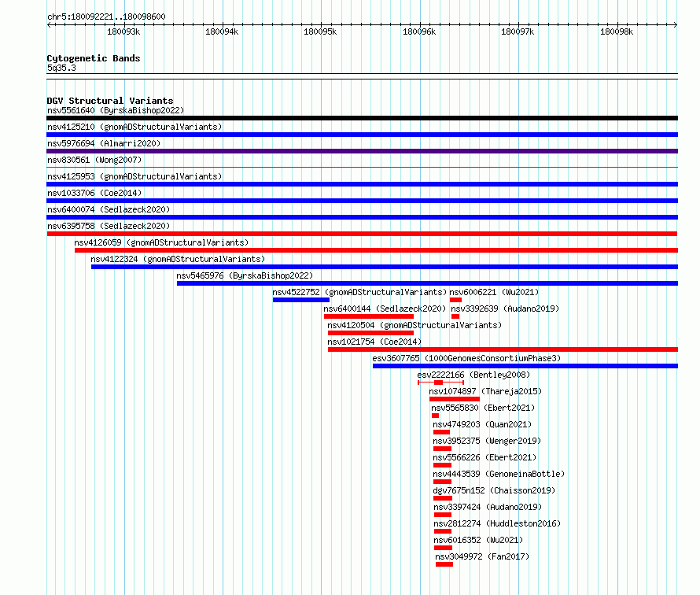Click nsv4126059 (gnomADStructuralVariants) label
This screenshot has height=595, width=700.
click(x=161, y=242)
